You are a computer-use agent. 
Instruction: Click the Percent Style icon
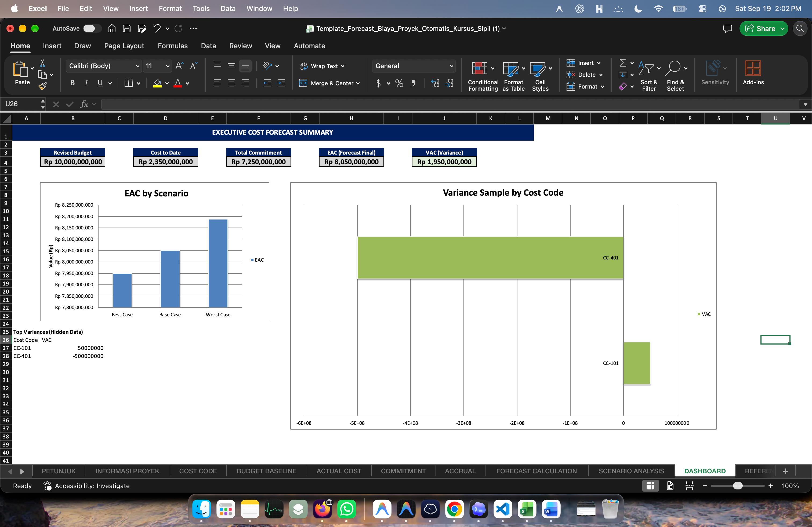click(x=399, y=83)
